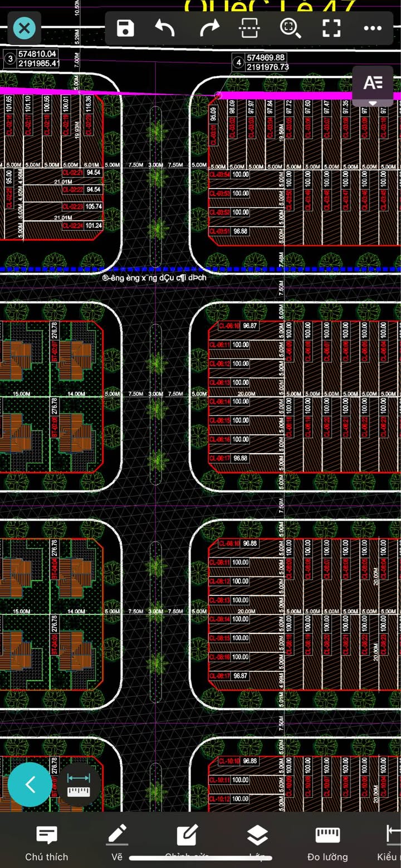401x868 pixels.
Task: Collapse the toolbar with teal back arrow
Action: point(30,784)
